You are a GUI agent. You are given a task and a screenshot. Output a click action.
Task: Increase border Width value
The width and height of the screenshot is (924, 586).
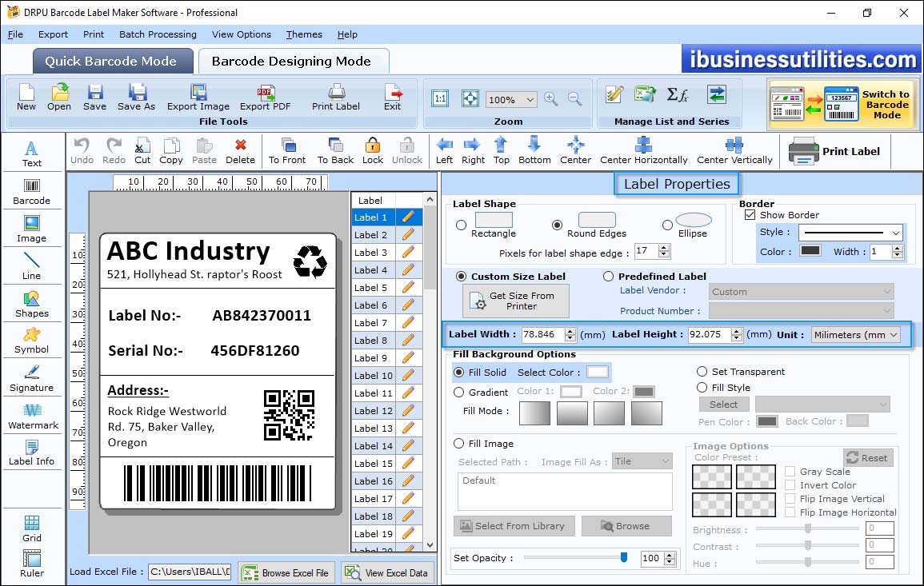[x=898, y=248]
